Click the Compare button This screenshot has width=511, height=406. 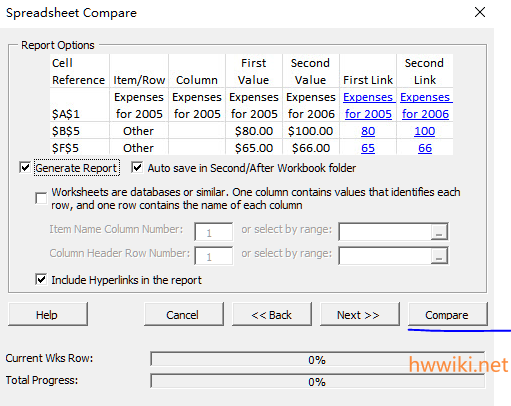coord(447,314)
